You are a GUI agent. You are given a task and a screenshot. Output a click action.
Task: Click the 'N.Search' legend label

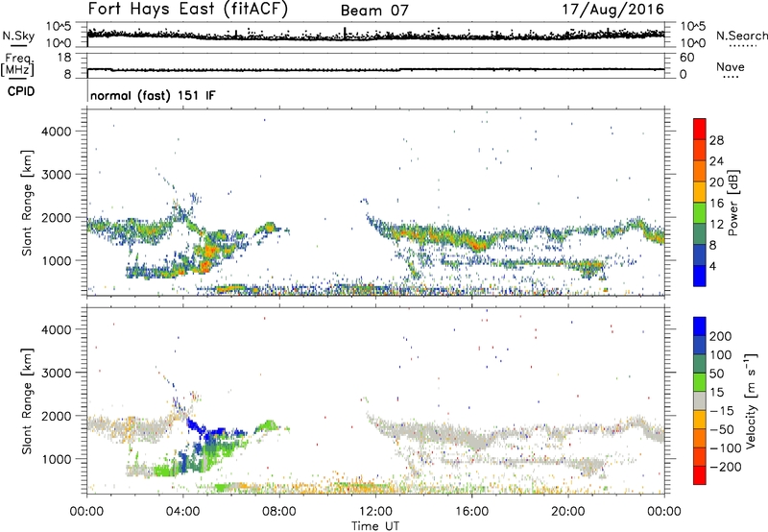coord(742,36)
